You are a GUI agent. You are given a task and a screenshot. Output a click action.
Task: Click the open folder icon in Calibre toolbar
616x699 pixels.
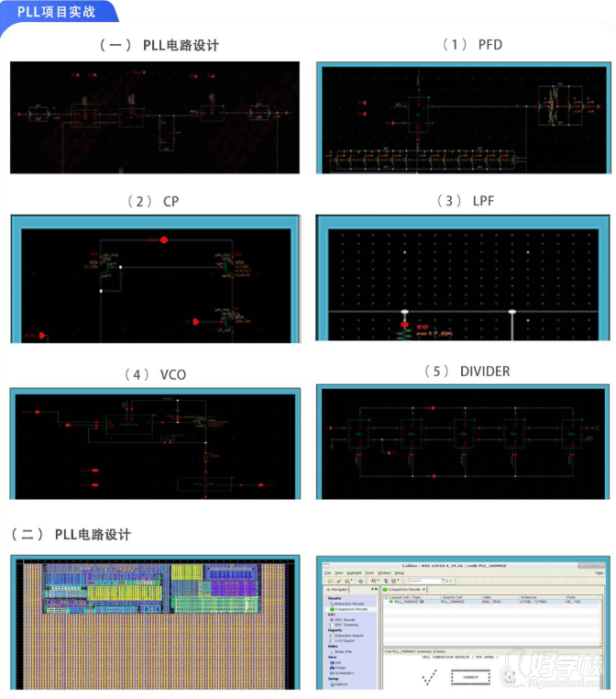coord(330,581)
